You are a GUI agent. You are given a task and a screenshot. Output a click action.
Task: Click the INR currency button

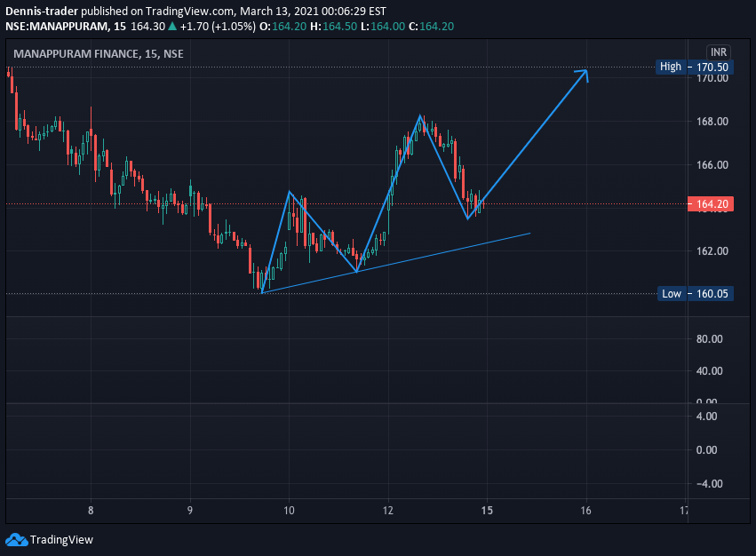719,52
